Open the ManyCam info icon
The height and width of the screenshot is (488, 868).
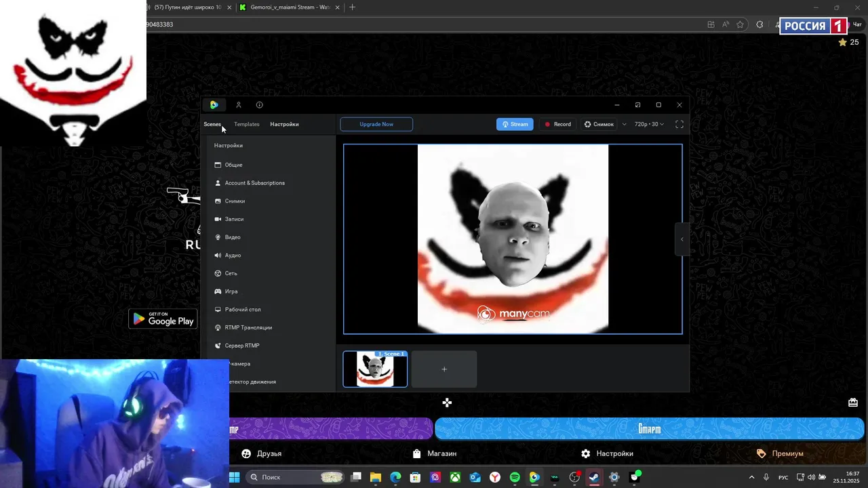pyautogui.click(x=259, y=105)
